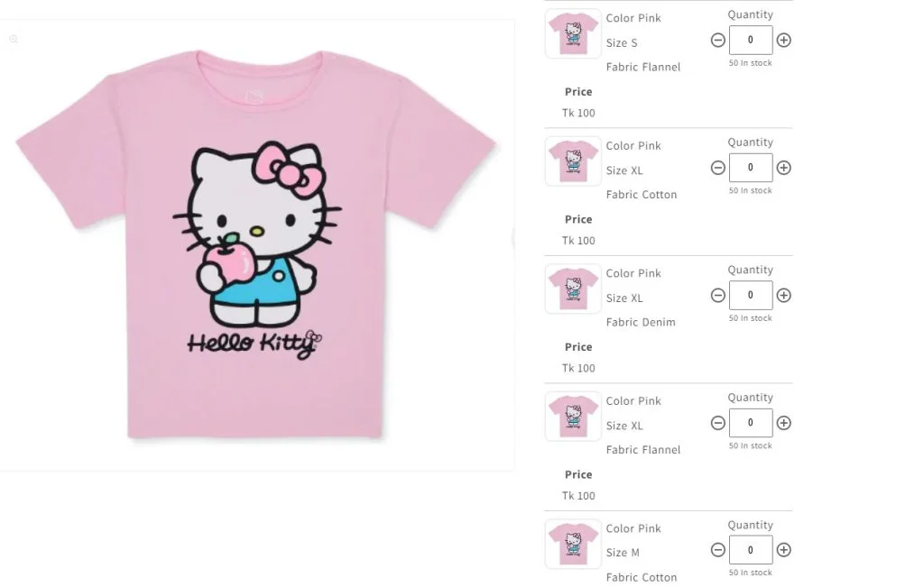Click the large Hello Kitty shirt image
Screen dimensions: 924x587
pyautogui.click(x=256, y=245)
